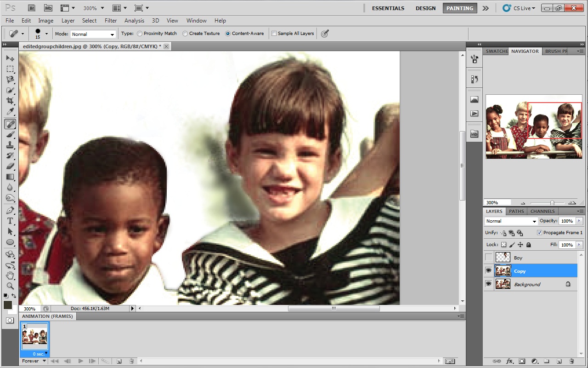Toggle lock transparent pixels in Layers panel

[x=503, y=245]
